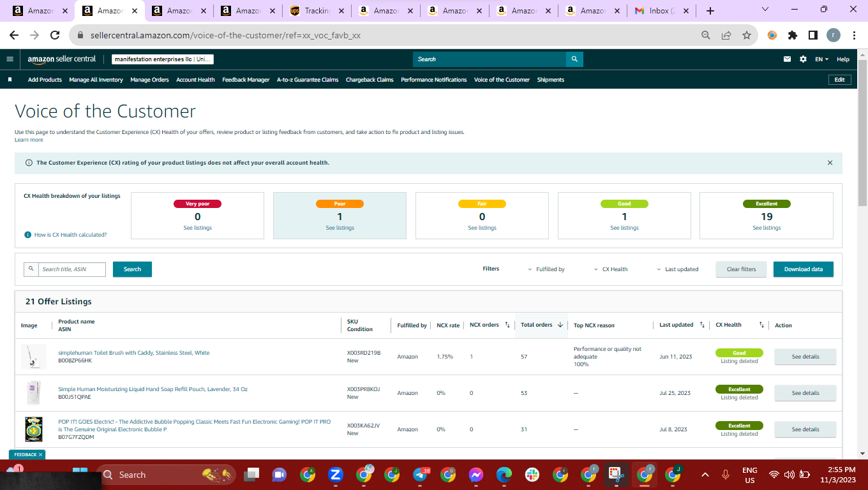Click the simplehuman Toilet Brush thumbnail
The height and width of the screenshot is (490, 868).
point(34,357)
